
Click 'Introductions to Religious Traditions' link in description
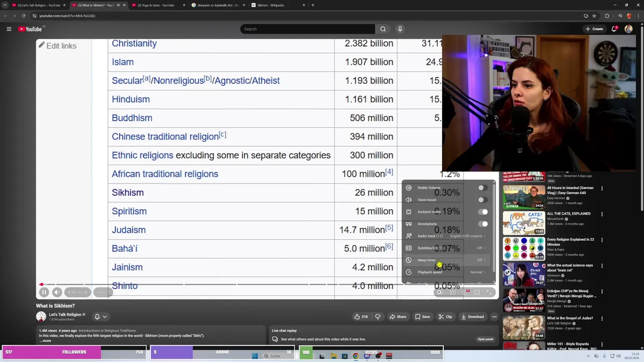coord(107,331)
